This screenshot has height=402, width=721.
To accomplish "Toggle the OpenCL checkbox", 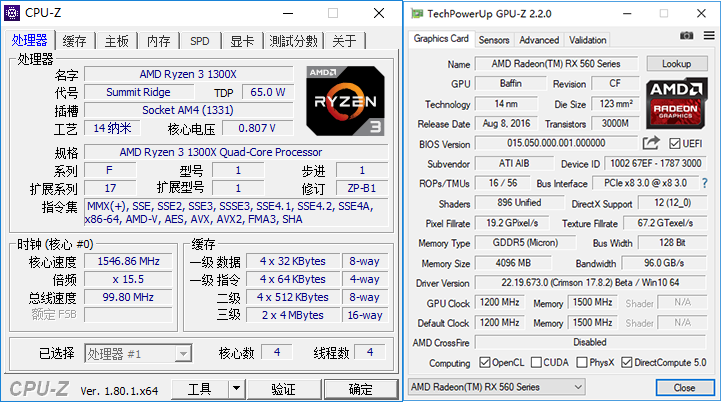I will (x=485, y=362).
